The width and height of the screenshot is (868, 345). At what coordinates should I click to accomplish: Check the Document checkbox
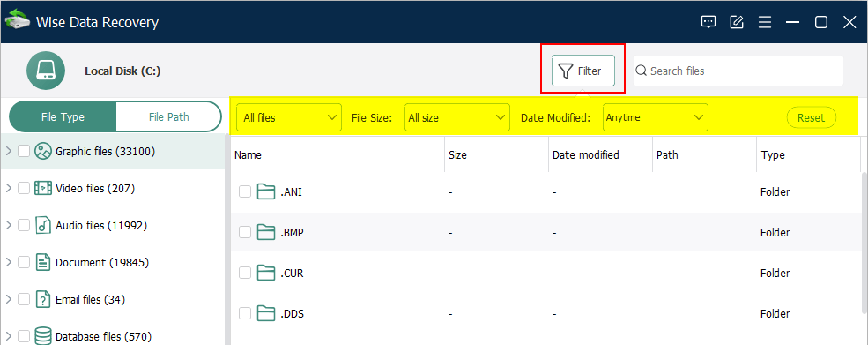[x=24, y=262]
